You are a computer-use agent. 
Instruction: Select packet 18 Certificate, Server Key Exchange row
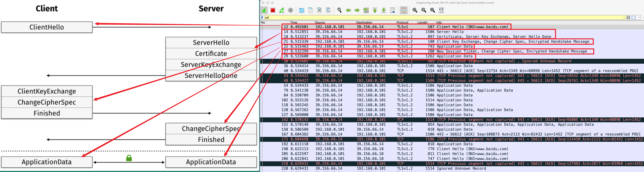point(452,37)
